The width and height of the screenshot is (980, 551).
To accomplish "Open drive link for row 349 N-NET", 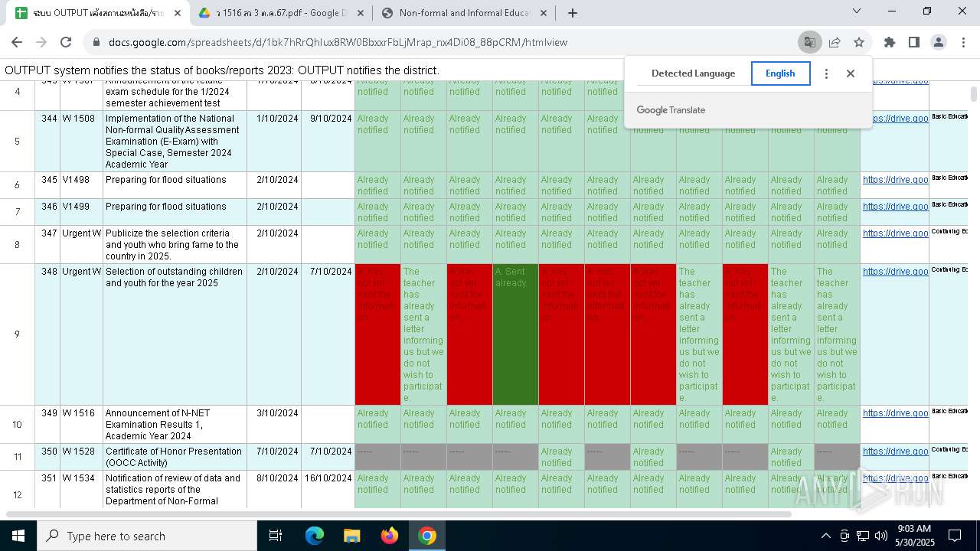I will pos(895,413).
